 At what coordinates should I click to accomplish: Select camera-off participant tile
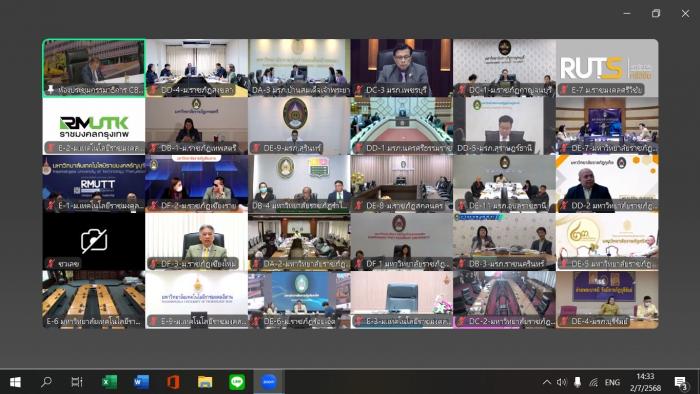[x=94, y=241]
